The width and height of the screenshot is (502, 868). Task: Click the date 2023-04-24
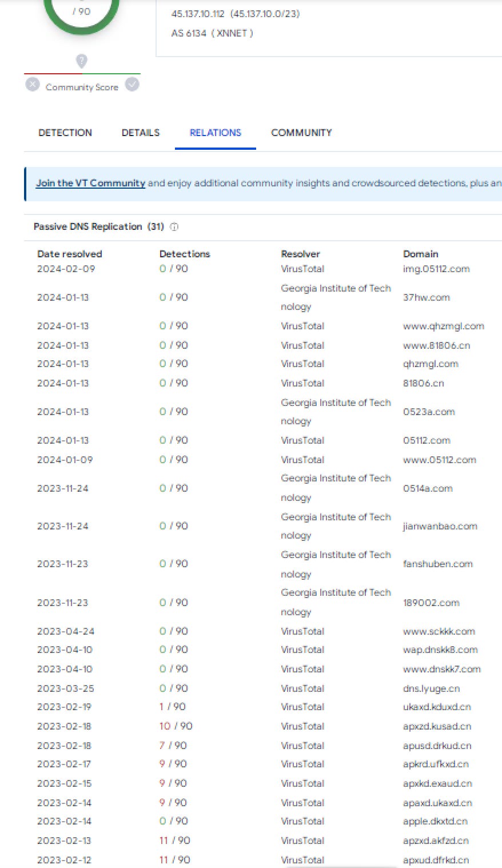point(66,631)
